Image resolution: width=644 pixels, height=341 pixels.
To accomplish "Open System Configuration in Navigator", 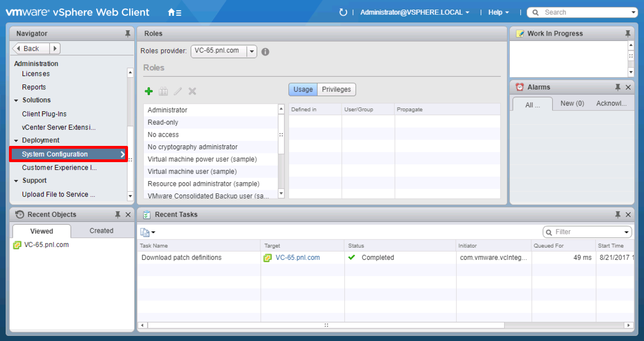I will (69, 154).
